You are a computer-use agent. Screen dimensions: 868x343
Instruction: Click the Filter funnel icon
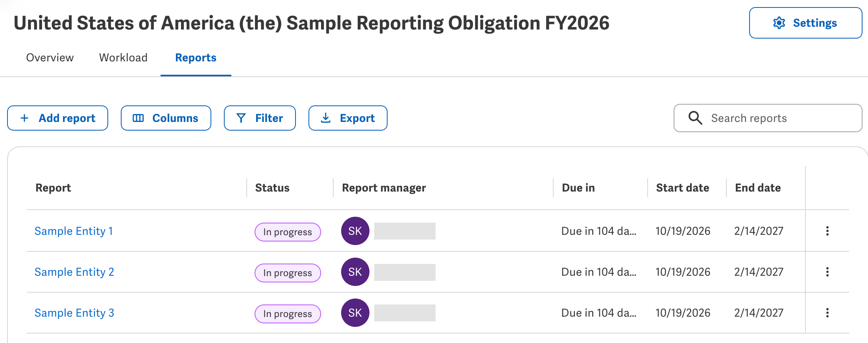click(241, 118)
